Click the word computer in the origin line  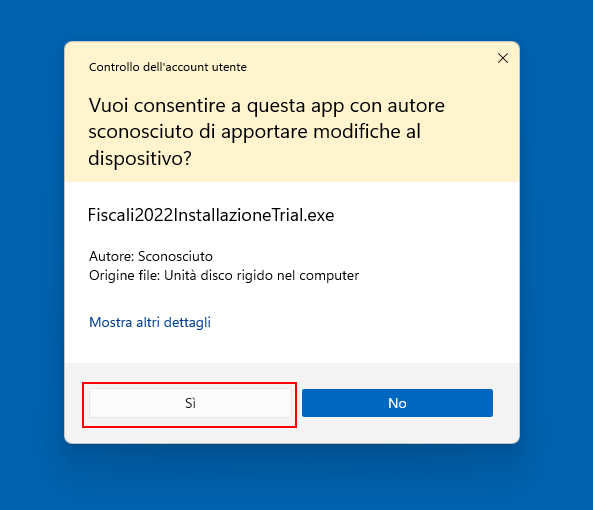tap(329, 276)
